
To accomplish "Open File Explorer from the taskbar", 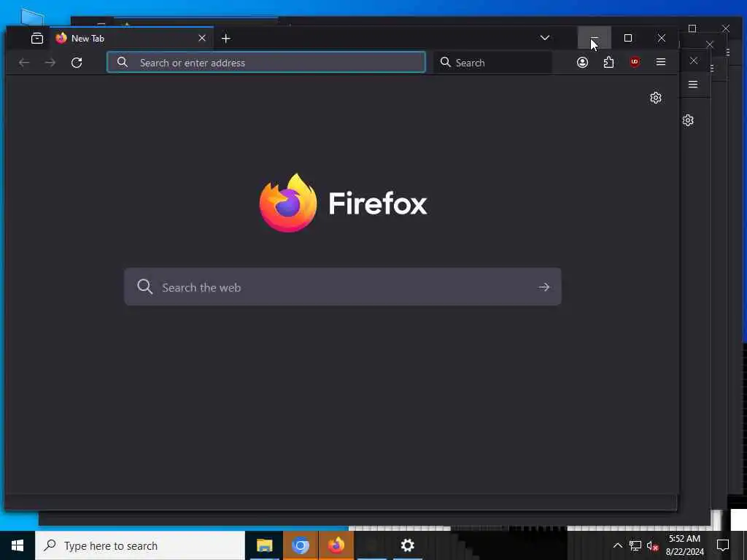I will [x=264, y=545].
